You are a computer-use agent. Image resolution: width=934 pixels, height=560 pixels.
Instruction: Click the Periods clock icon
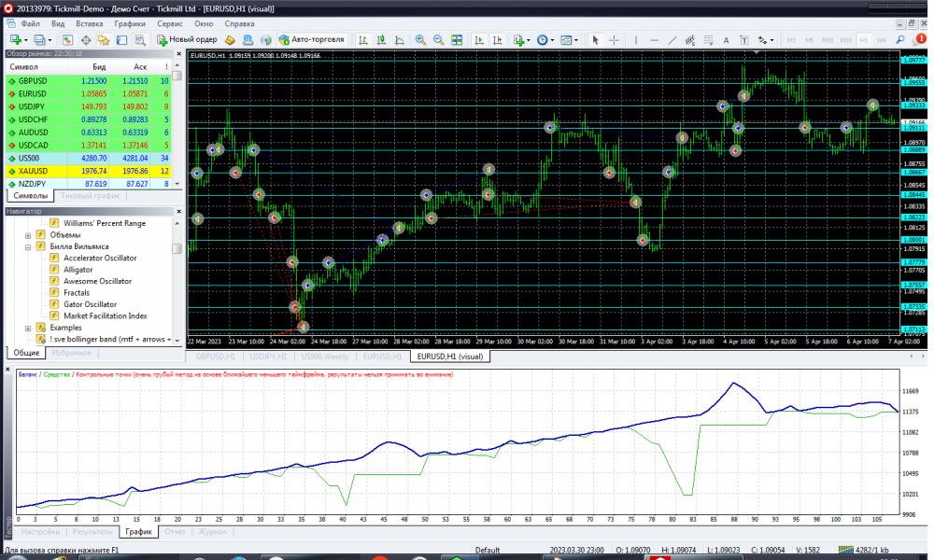[542, 40]
